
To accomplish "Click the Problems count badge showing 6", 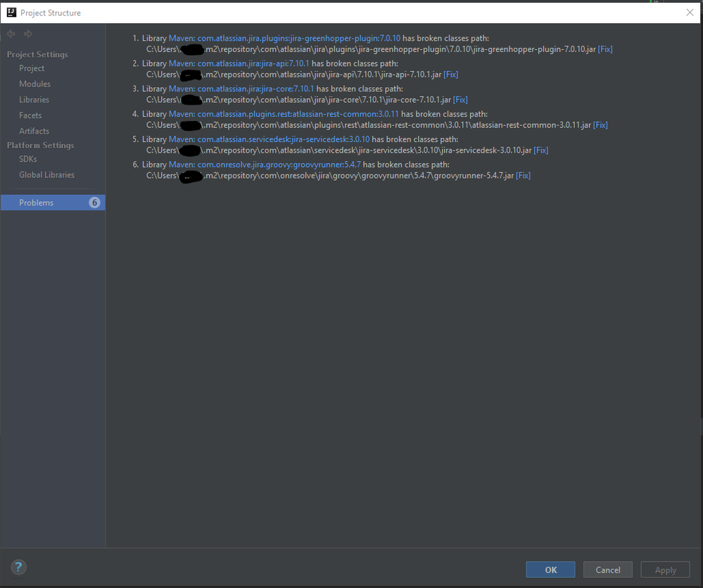I will pos(94,203).
